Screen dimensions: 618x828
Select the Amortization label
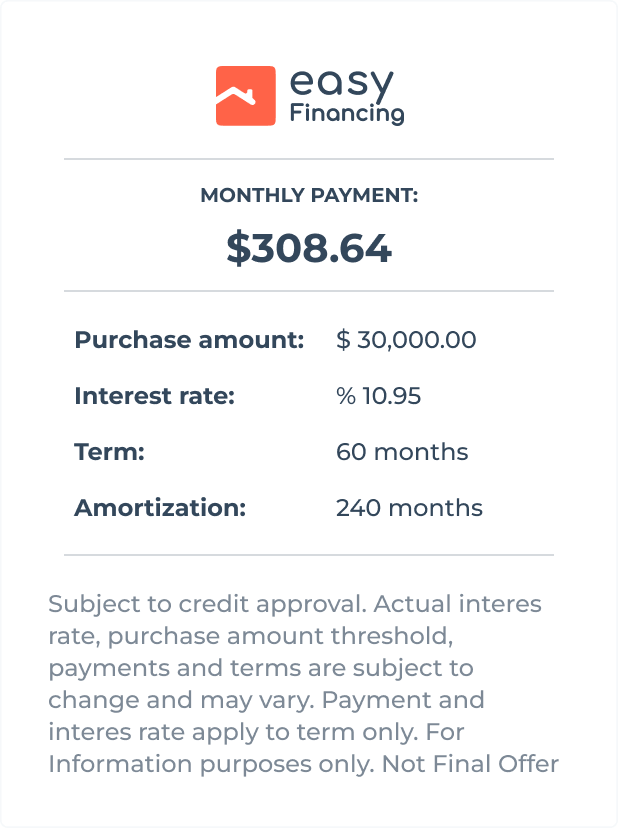160,507
